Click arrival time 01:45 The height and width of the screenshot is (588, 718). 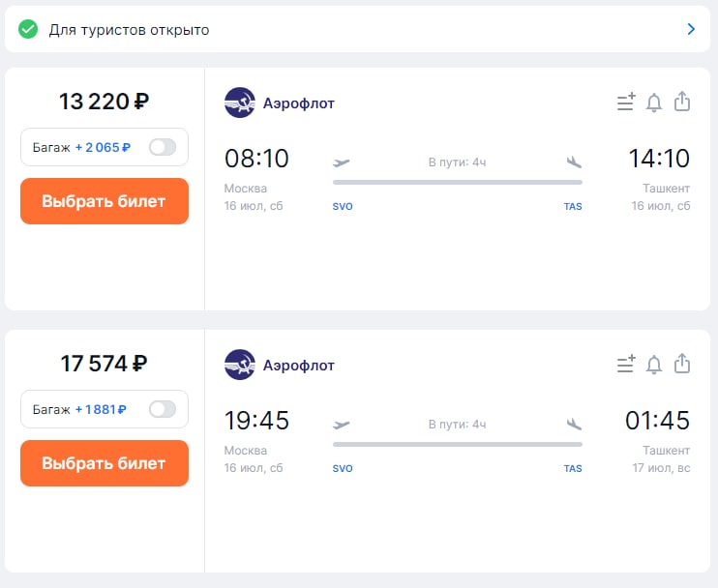(658, 421)
